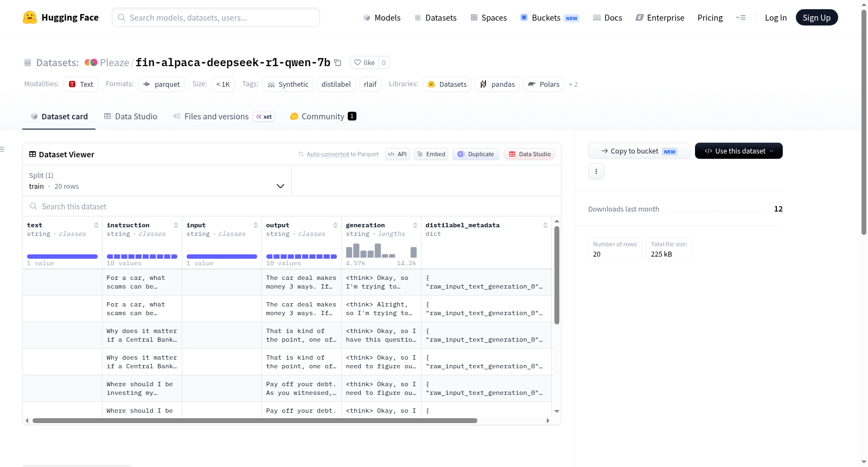Open Data Studio from viewer header
Image resolution: width=868 pixels, height=467 pixels.
[529, 154]
